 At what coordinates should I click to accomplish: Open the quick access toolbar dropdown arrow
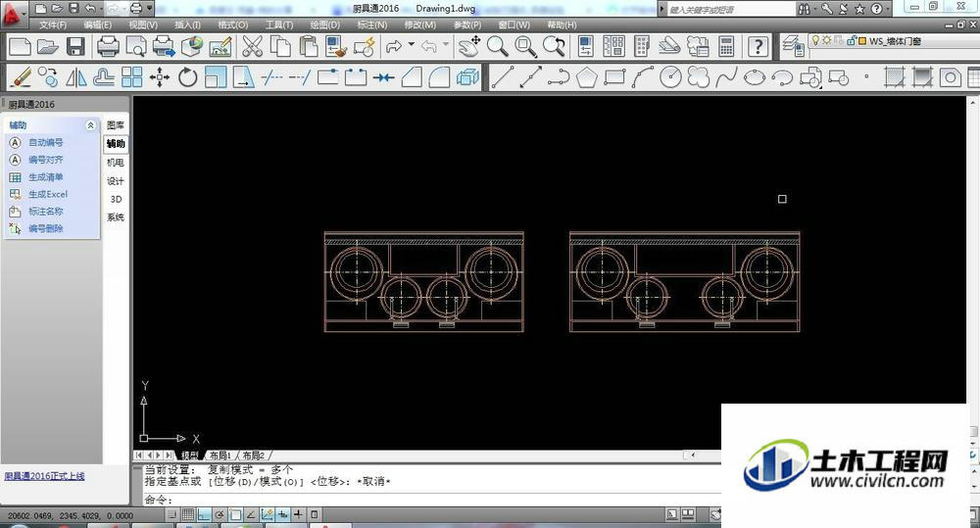point(150,9)
